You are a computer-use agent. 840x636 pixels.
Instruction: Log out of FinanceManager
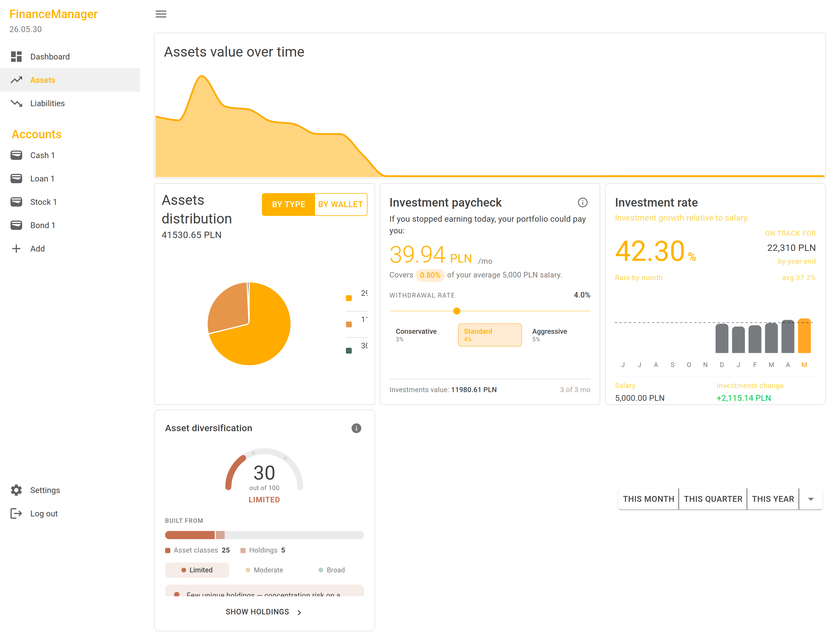70,513
